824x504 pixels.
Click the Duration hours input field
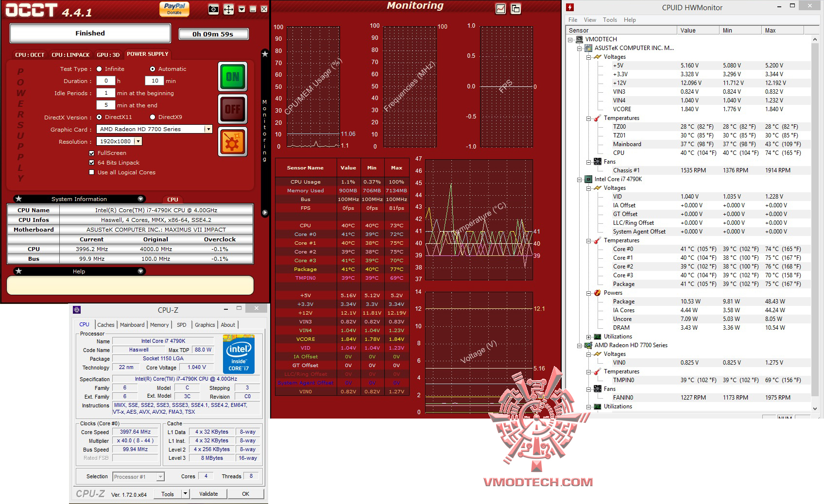pos(106,81)
